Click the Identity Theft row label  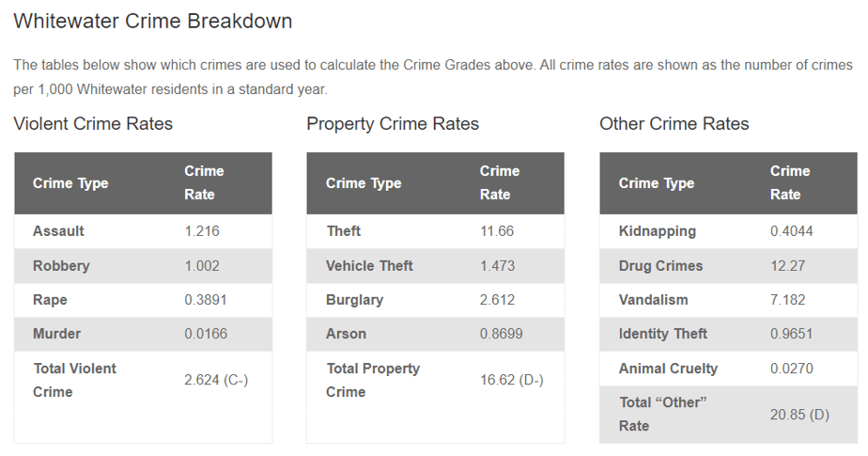(663, 334)
